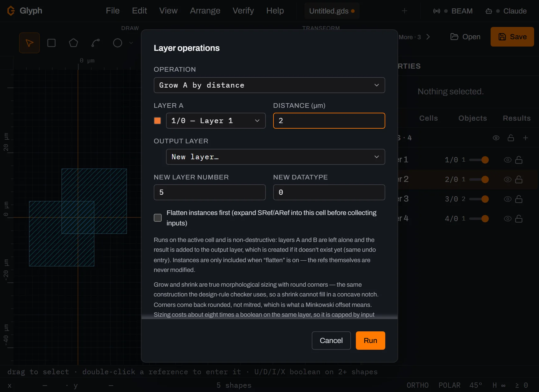Expand the draw shapes chevron menu

click(131, 43)
